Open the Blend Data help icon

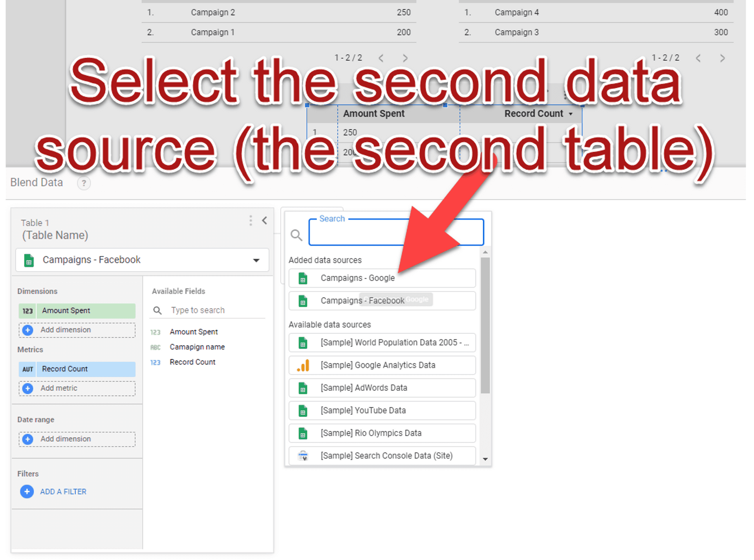coord(84,183)
